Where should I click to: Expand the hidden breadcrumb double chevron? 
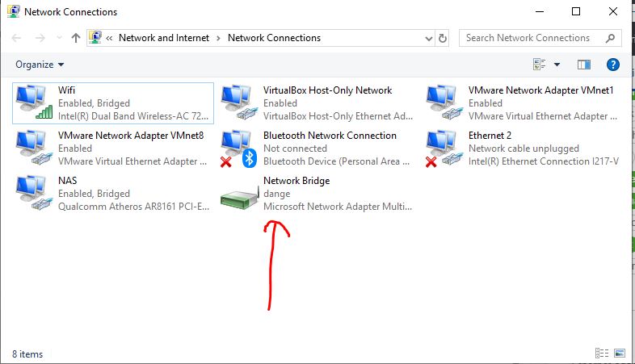click(109, 39)
